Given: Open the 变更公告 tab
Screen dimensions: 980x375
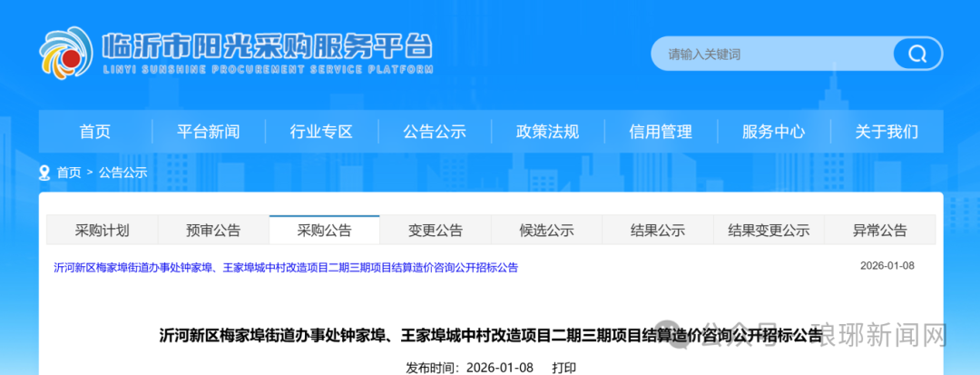Looking at the screenshot, I should 436,231.
